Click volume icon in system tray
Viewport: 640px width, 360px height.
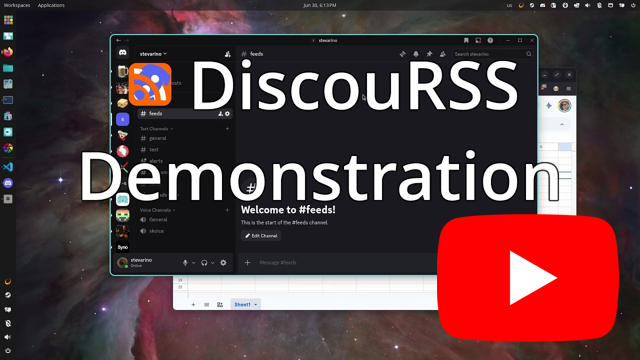click(x=588, y=5)
